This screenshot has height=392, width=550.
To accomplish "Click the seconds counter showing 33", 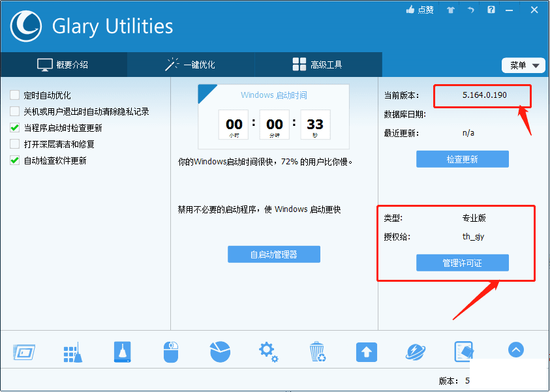I will pos(315,125).
